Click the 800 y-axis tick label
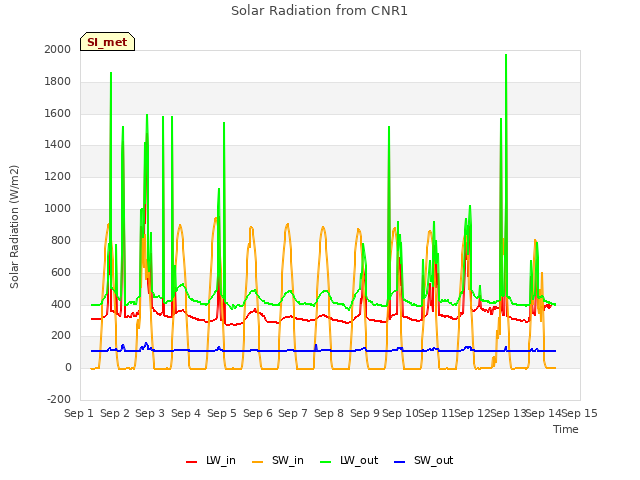This screenshot has height=480, width=640. click(61, 240)
